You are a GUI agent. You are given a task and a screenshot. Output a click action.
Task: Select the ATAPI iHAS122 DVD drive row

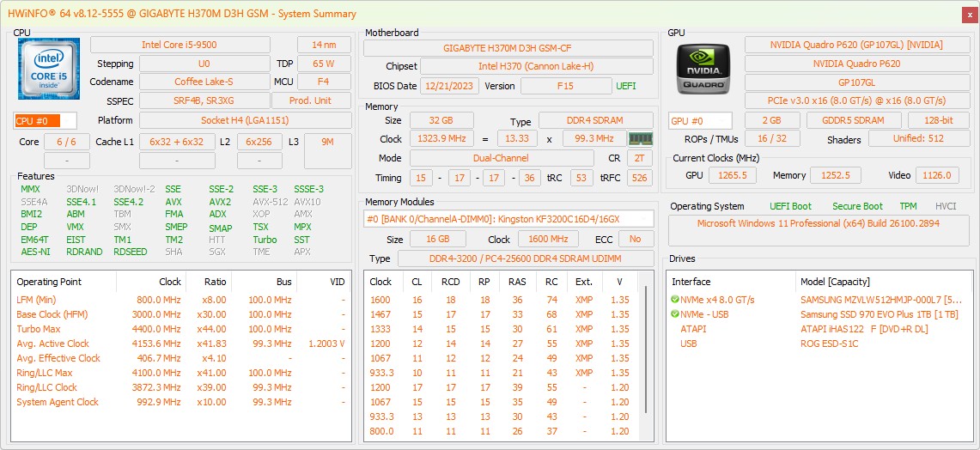820,329
